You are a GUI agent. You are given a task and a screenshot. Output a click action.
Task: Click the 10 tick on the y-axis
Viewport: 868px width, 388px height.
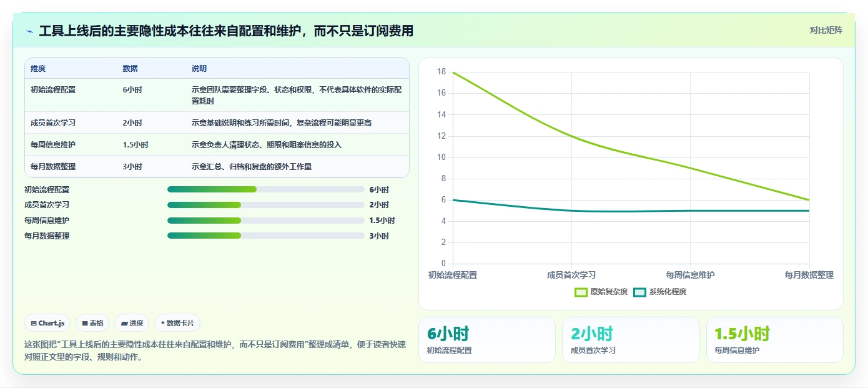point(441,157)
